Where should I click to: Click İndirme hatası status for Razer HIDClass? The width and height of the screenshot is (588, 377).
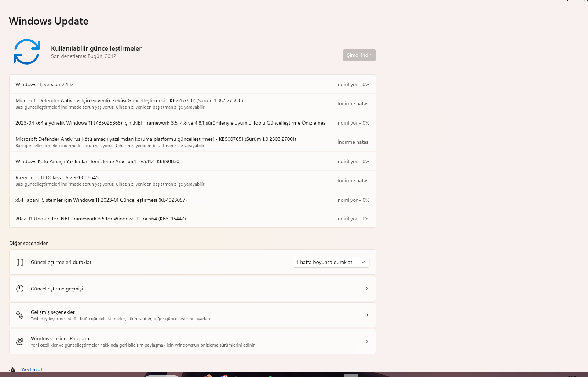(354, 180)
